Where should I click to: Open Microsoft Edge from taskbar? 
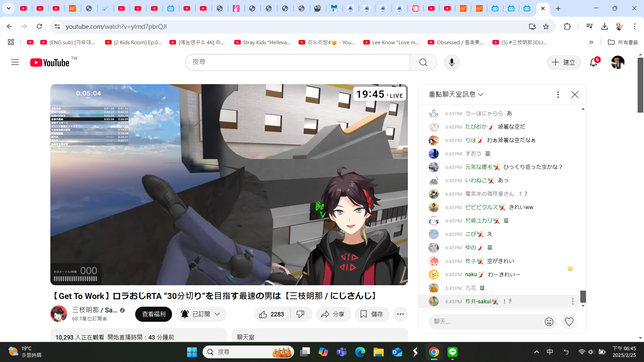[360, 352]
